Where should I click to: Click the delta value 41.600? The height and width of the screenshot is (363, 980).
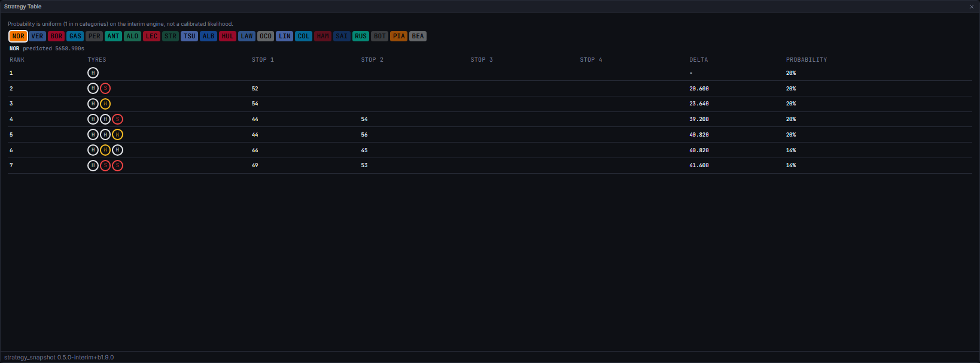tap(699, 165)
